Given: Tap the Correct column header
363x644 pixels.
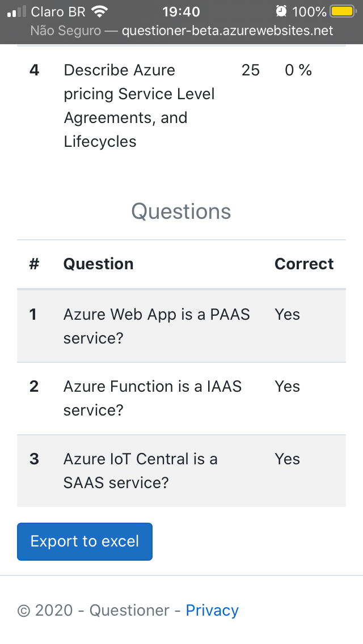Looking at the screenshot, I should pos(304,264).
